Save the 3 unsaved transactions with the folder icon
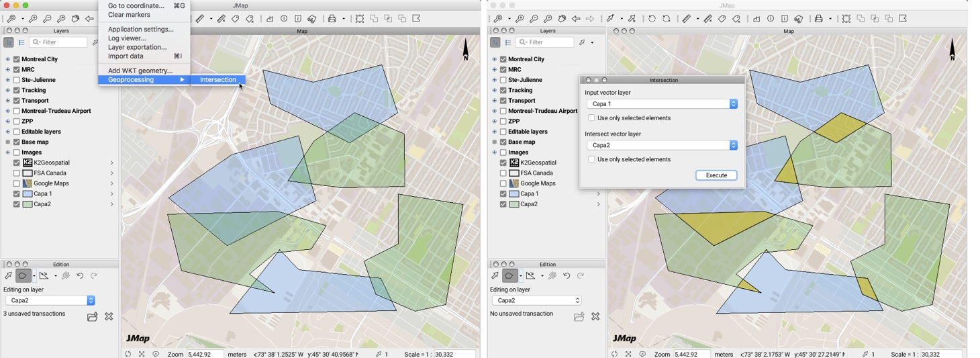 [93, 317]
